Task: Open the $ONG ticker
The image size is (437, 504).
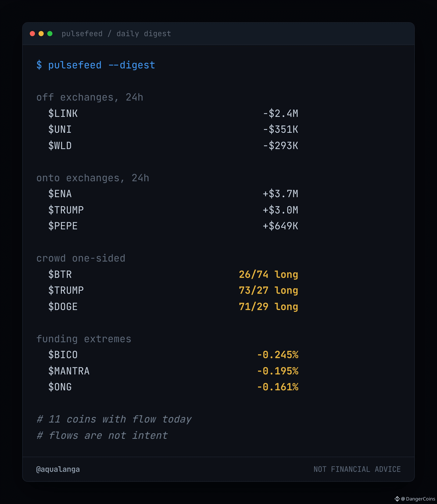Action: [x=60, y=387]
